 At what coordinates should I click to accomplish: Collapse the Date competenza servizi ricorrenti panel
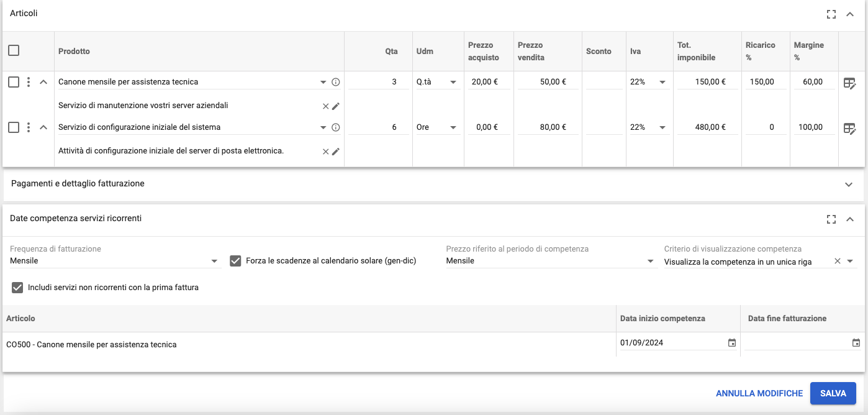pos(850,219)
